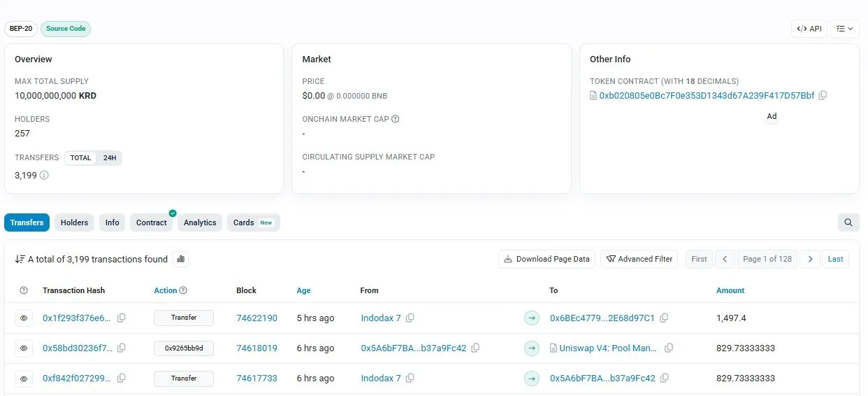
Task: Click the Action column help icon
Action: coord(183,290)
